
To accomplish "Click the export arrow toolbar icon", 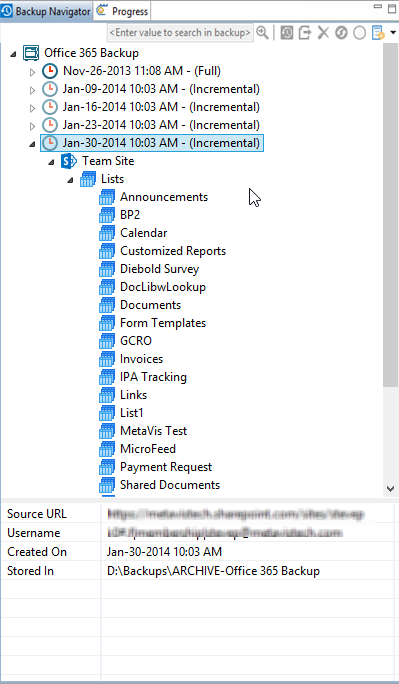I will click(x=305, y=33).
